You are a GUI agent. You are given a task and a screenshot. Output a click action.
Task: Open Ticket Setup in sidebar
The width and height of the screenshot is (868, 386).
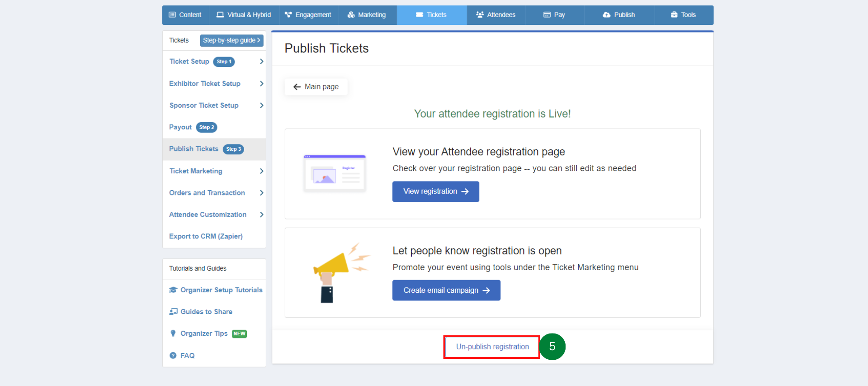189,62
